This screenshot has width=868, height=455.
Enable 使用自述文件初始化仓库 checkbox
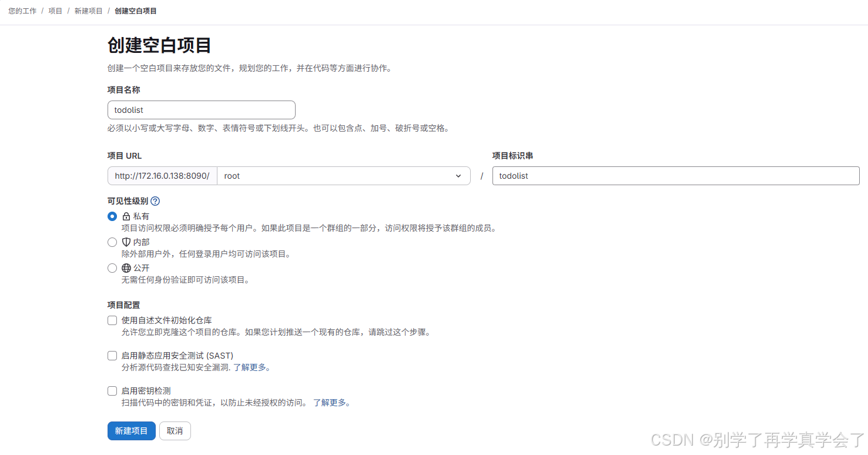[112, 320]
